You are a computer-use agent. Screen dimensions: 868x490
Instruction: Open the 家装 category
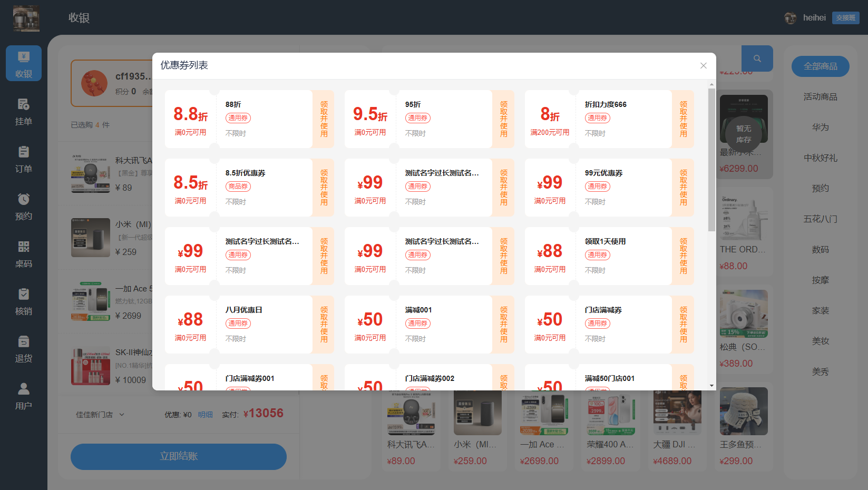click(821, 311)
